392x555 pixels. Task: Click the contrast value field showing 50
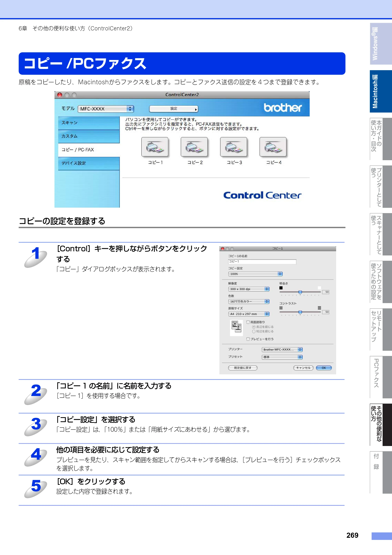pyautogui.click(x=326, y=312)
